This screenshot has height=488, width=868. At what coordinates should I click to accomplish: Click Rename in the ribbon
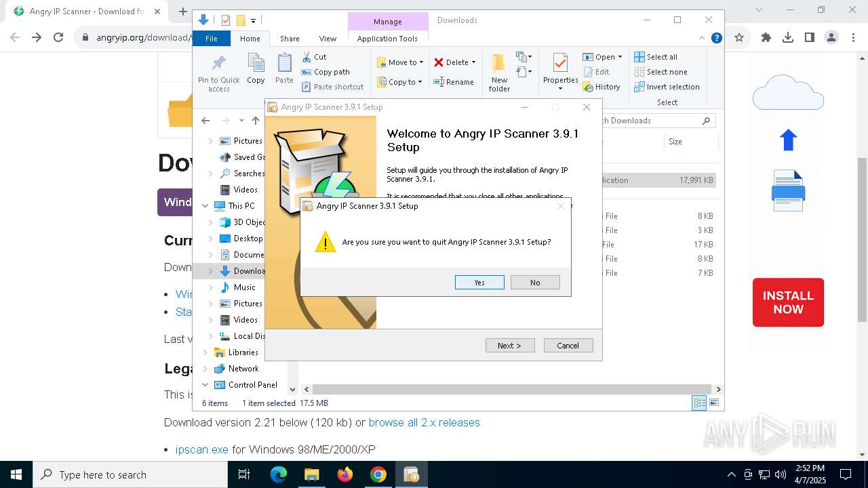point(454,82)
